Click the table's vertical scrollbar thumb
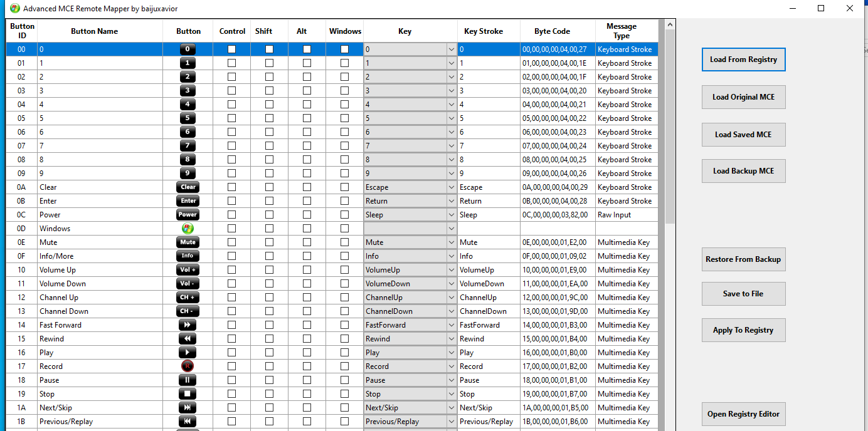This screenshot has height=431, width=868. click(670, 127)
